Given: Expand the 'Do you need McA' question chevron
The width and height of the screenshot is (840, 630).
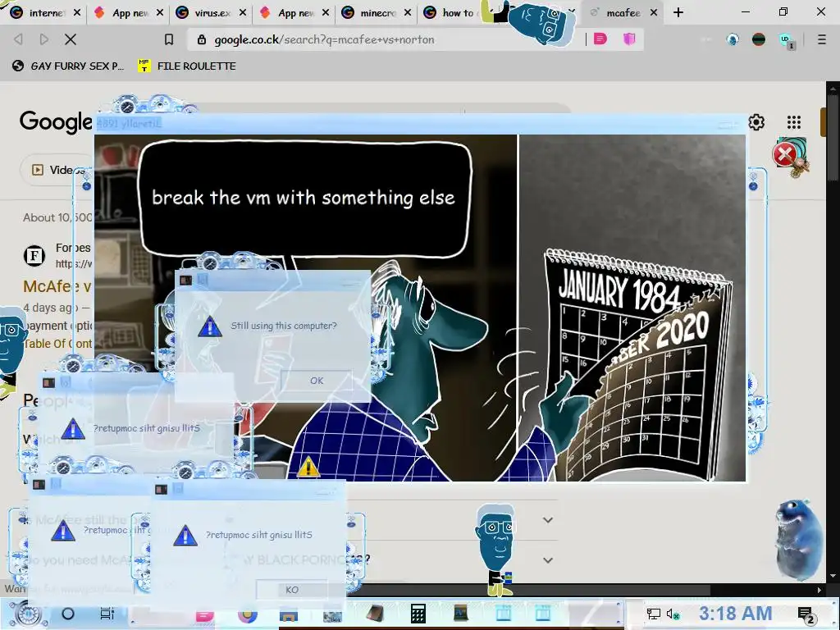Looking at the screenshot, I should [x=547, y=559].
